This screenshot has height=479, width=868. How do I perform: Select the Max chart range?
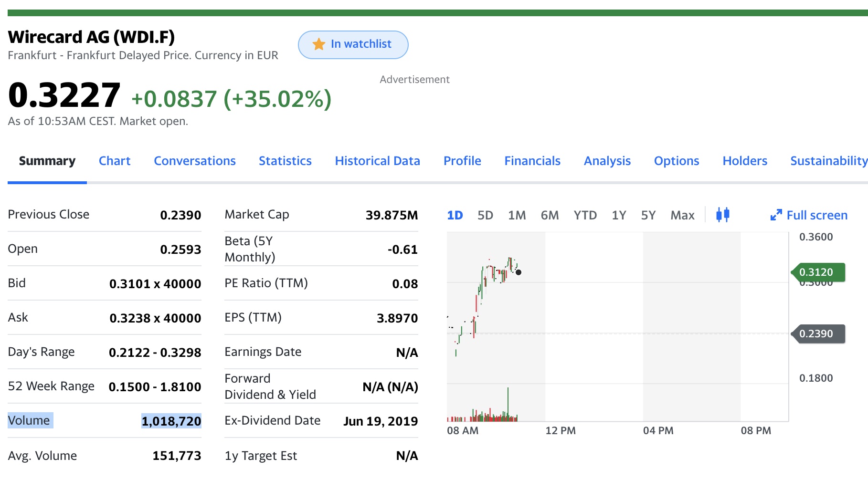pos(683,215)
